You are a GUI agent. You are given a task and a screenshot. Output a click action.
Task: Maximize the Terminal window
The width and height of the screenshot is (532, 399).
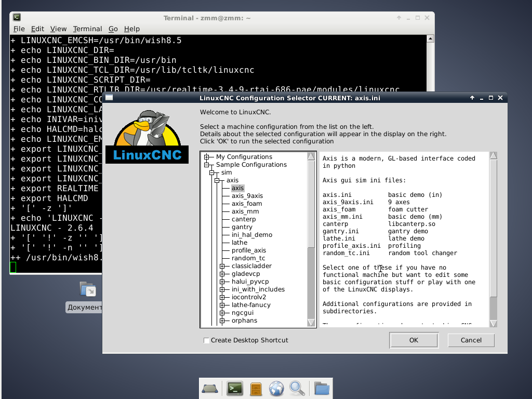pos(418,18)
